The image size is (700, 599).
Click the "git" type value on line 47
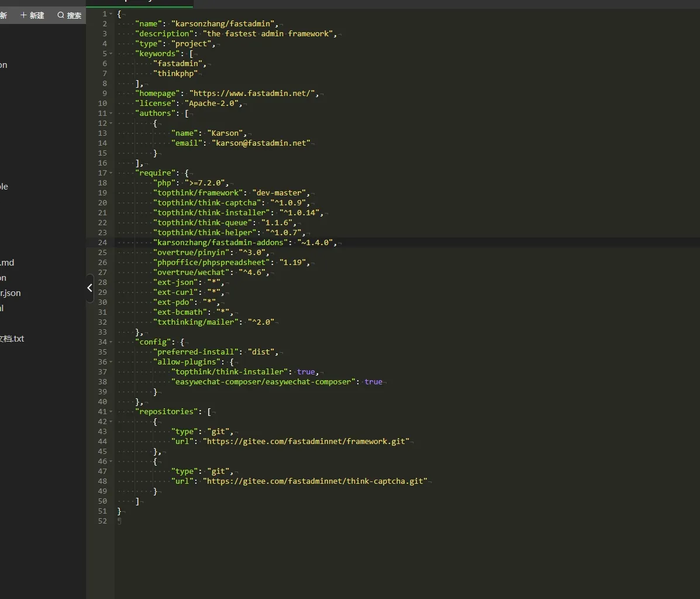[x=218, y=471]
